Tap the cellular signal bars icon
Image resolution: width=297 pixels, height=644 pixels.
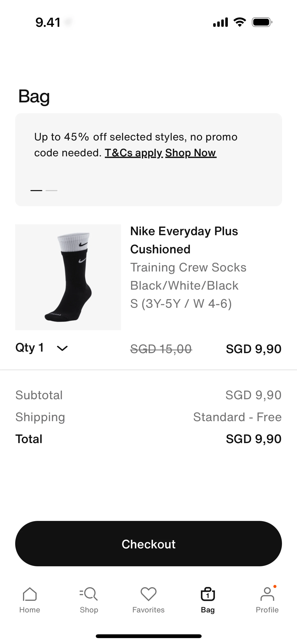click(x=220, y=22)
